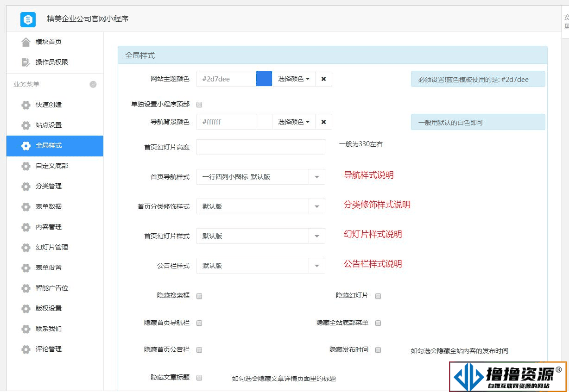Click the document icon beside 操作员权限
This screenshot has height=392, width=569.
[26, 62]
